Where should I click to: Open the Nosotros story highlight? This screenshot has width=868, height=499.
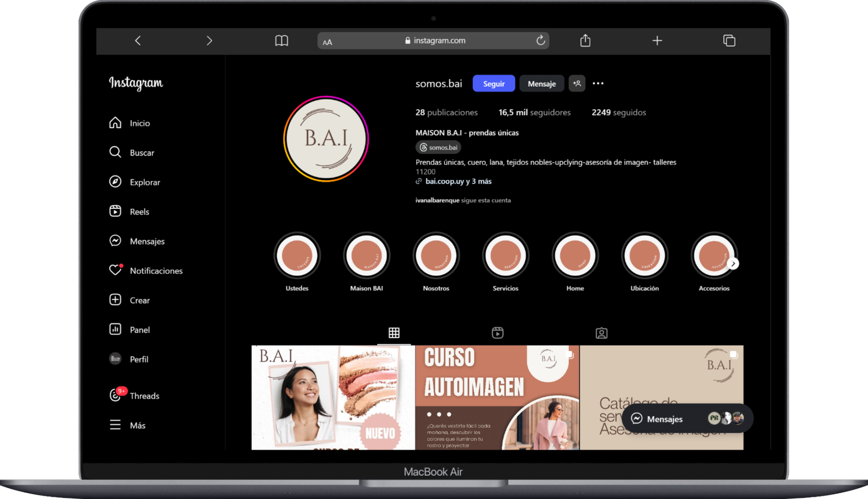[436, 256]
